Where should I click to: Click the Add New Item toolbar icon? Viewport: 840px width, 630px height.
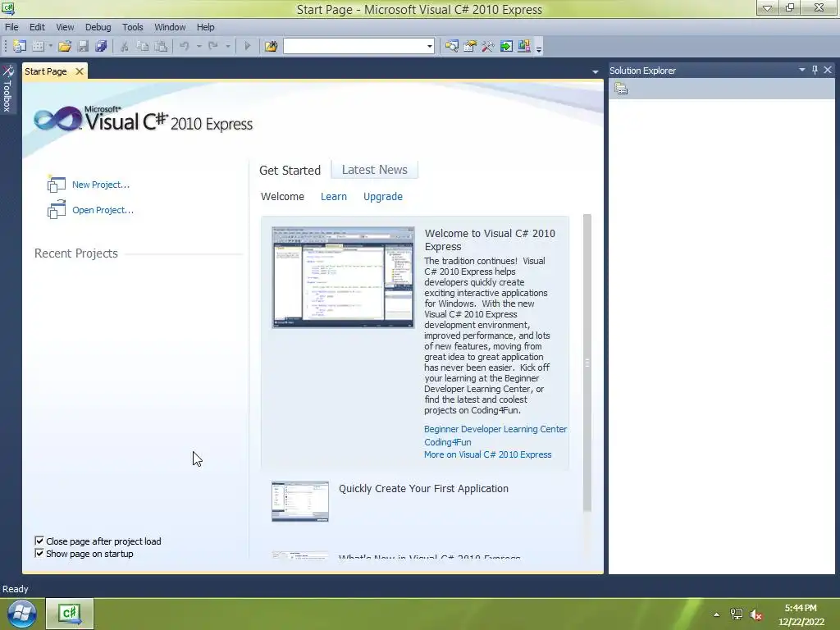click(x=38, y=47)
